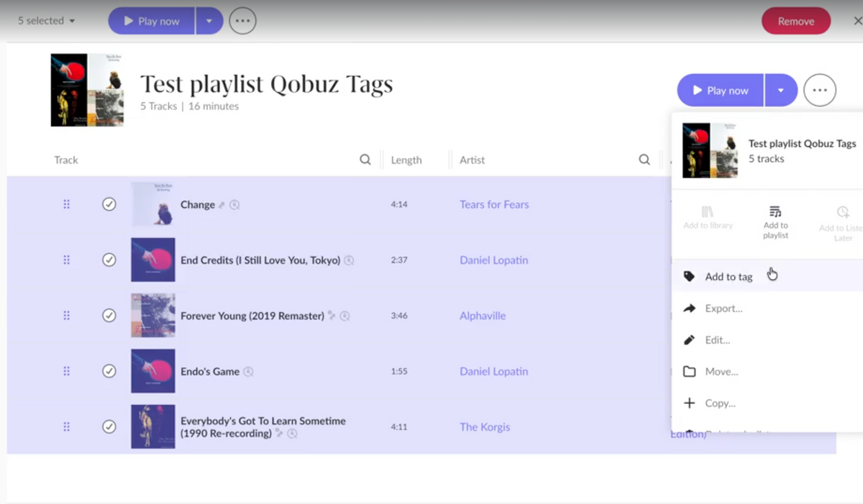Click Add to playlist in popup menu
Screen dimensions: 863x504
point(775,222)
